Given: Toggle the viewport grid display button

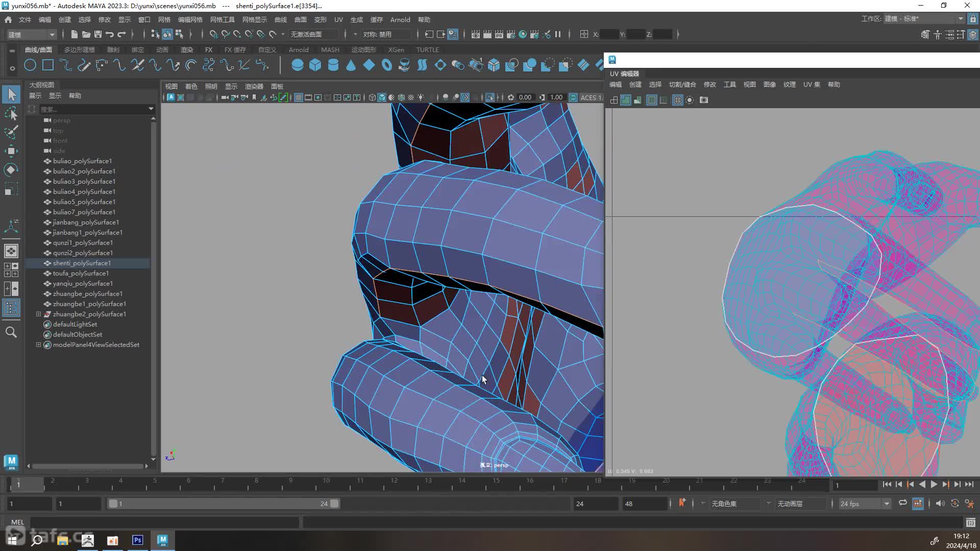Looking at the screenshot, I should point(299,97).
